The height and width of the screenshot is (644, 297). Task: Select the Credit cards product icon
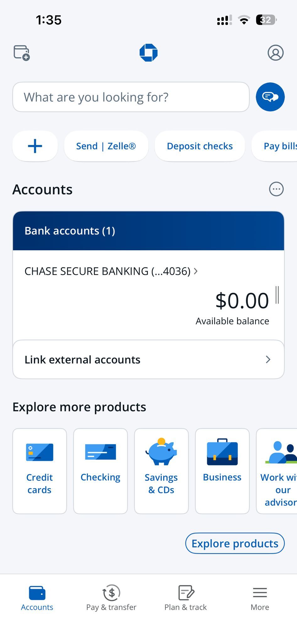pyautogui.click(x=40, y=453)
